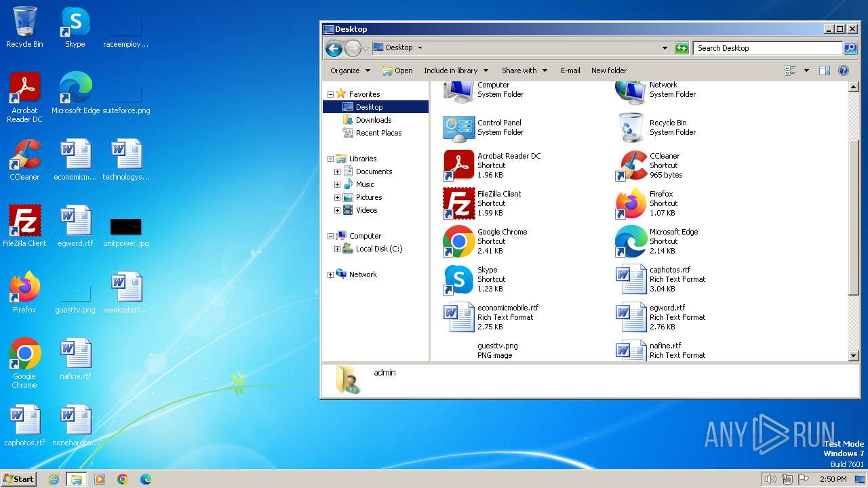Select Pictures library in navigation pane
Image resolution: width=868 pixels, height=488 pixels.
pos(362,197)
